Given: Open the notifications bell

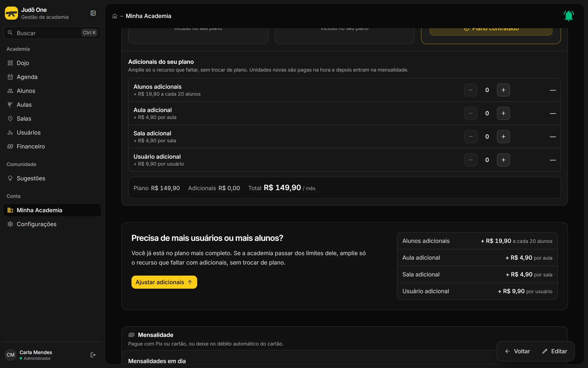Looking at the screenshot, I should (569, 16).
